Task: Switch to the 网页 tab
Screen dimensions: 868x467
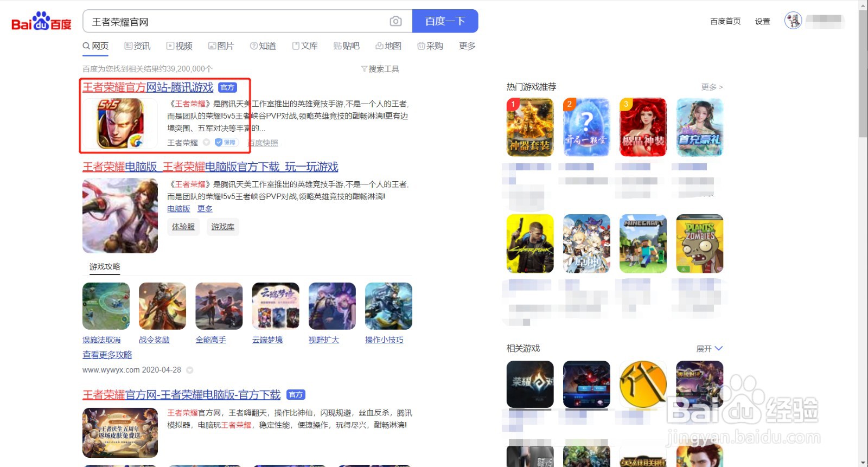Action: coord(95,46)
